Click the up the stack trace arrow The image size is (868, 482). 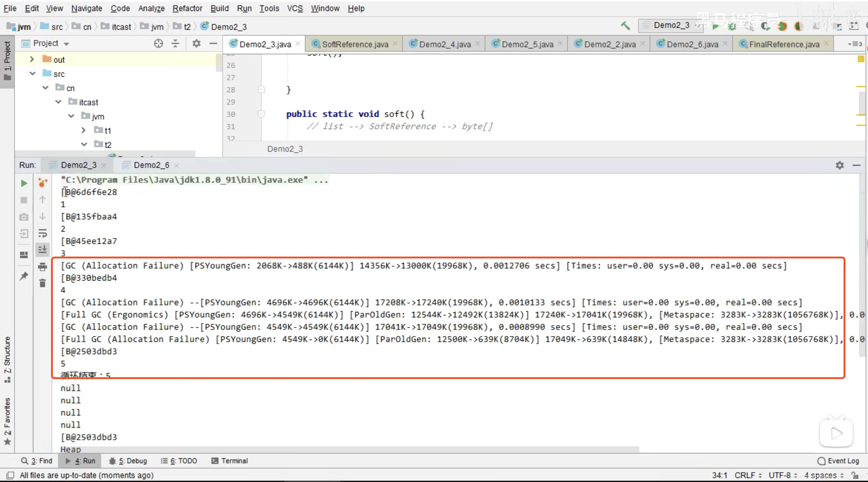tap(43, 200)
